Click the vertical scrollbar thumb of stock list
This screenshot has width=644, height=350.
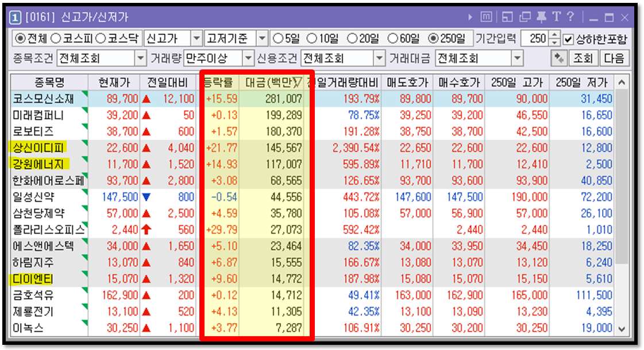[x=622, y=177]
